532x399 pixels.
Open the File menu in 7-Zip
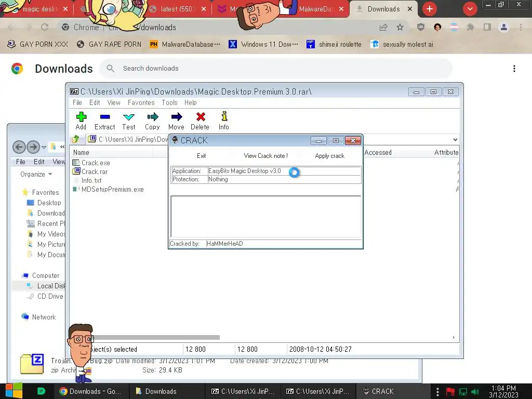[77, 102]
